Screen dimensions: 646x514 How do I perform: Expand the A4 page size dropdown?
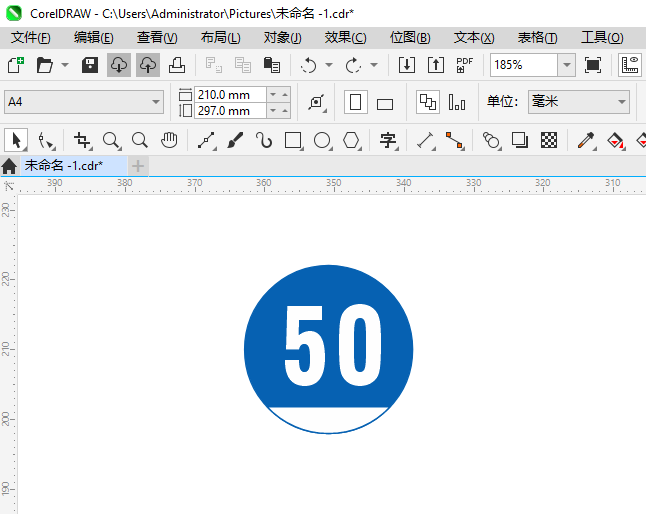click(x=156, y=102)
